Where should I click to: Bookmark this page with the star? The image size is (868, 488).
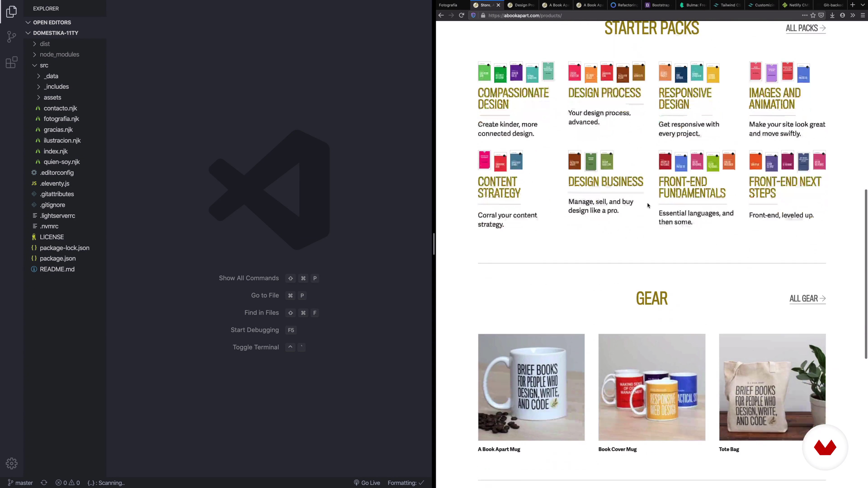(x=813, y=15)
